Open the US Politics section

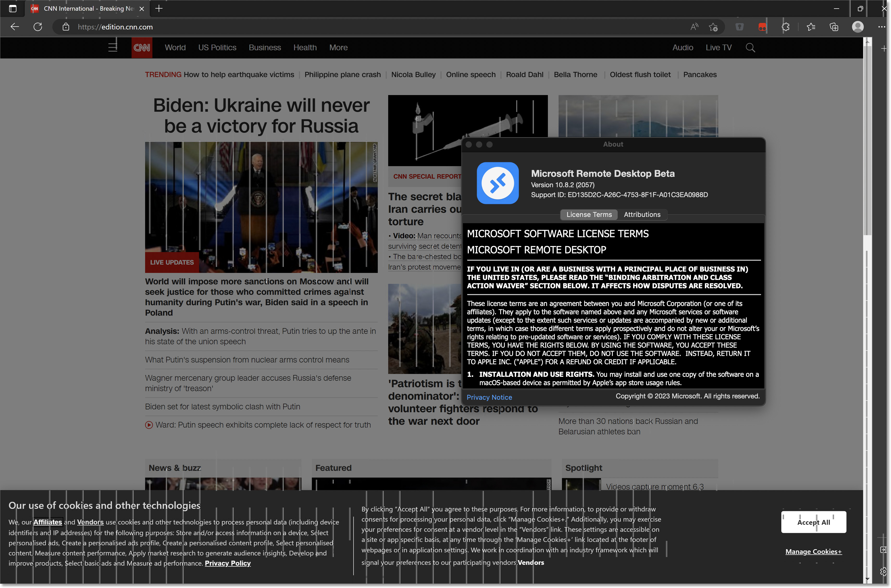217,48
